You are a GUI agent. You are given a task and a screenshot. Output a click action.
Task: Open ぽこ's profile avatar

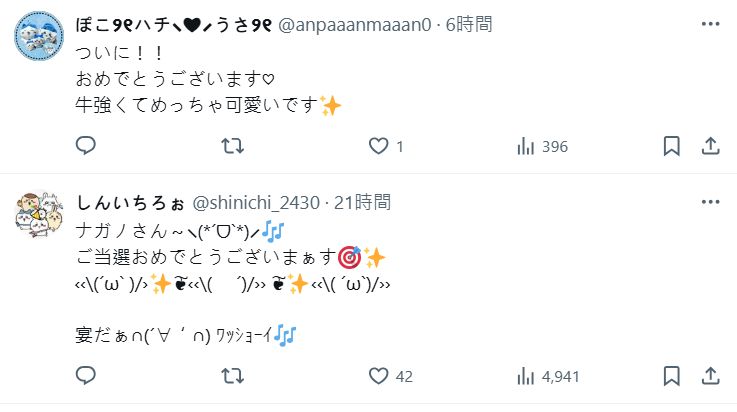click(x=39, y=38)
